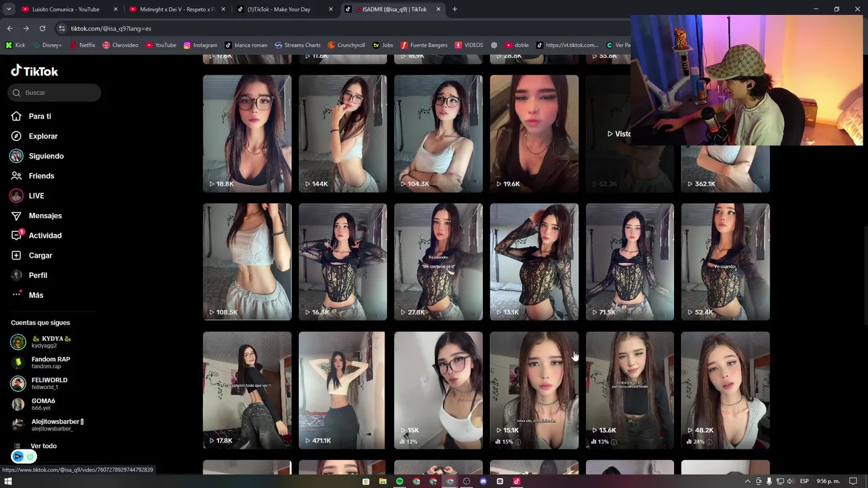This screenshot has width=868, height=488.
Task: Open the vt.tiktok.com bookmark
Action: 568,45
